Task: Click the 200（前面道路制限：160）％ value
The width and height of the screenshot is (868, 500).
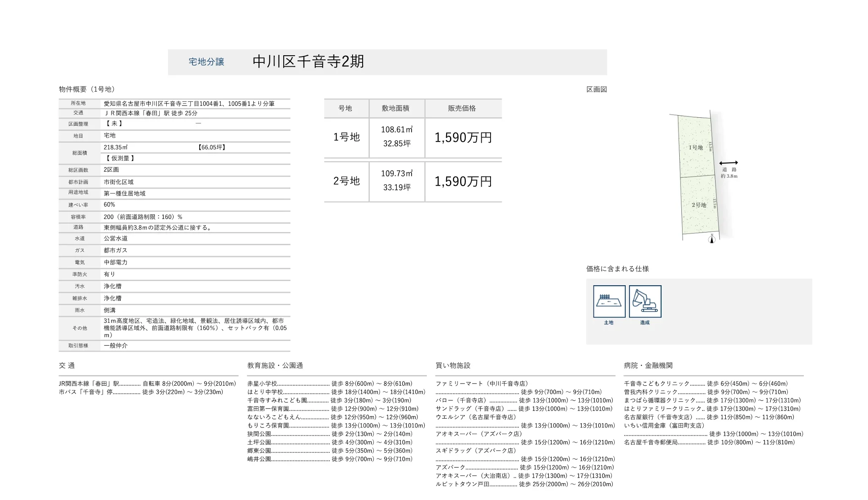Action: tap(143, 217)
